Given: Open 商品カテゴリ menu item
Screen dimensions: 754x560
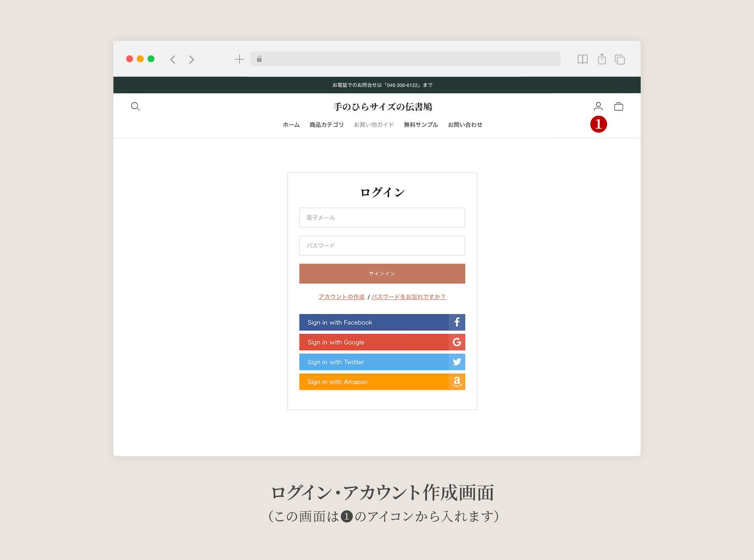Looking at the screenshot, I should click(327, 125).
